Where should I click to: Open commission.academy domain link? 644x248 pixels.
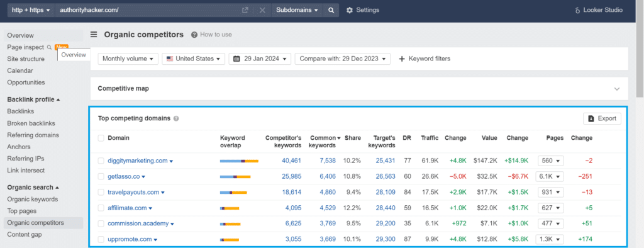(138, 223)
